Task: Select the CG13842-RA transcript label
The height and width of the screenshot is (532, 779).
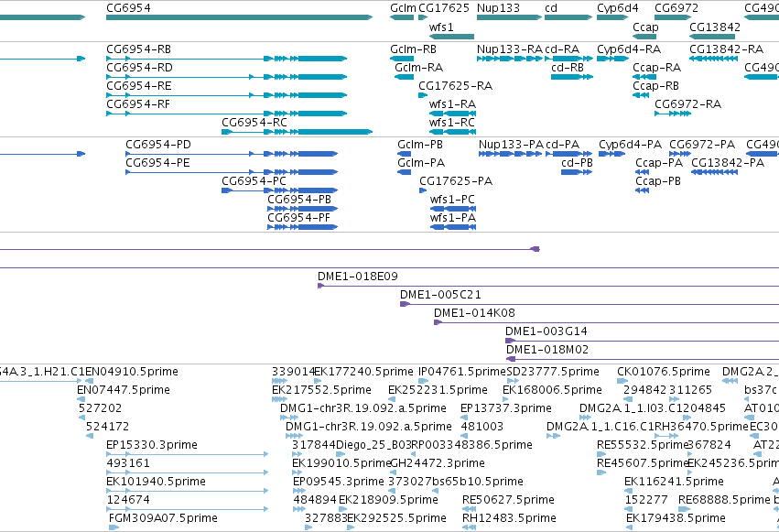Action: click(726, 49)
